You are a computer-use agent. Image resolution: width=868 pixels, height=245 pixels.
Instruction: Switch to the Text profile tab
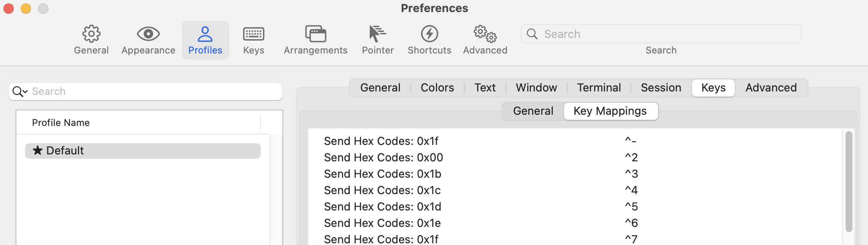click(485, 88)
